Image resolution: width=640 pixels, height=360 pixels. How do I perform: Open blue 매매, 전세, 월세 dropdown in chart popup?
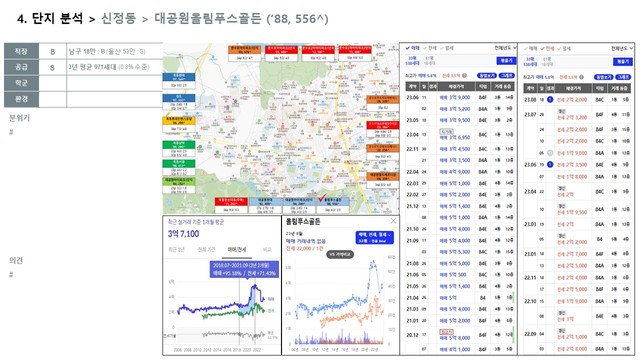[x=374, y=238]
